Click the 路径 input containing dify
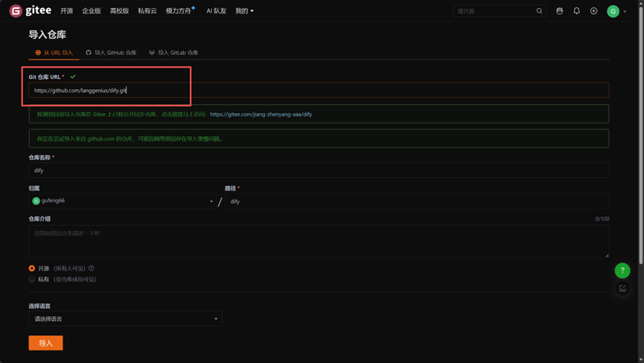This screenshot has height=363, width=644. [416, 201]
